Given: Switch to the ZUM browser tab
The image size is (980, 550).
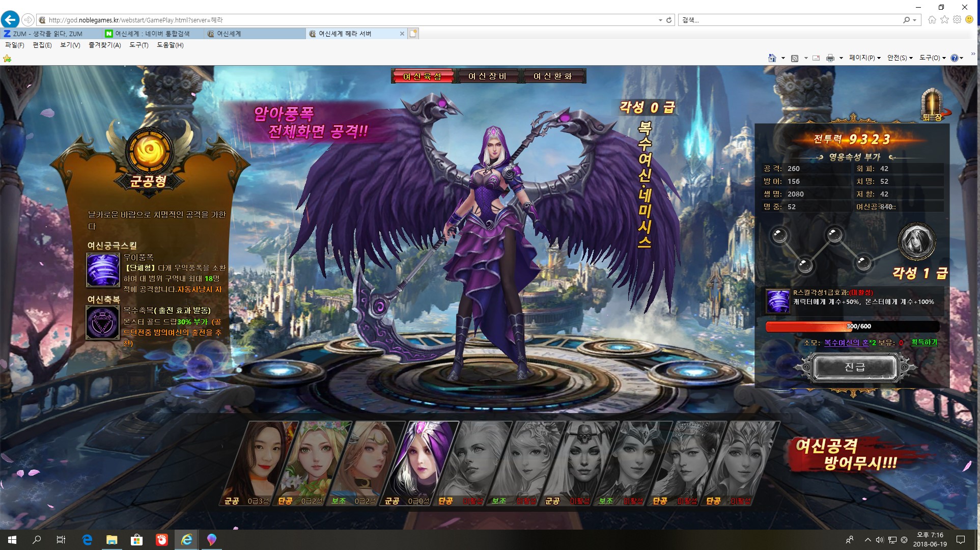Looking at the screenshot, I should (x=51, y=34).
